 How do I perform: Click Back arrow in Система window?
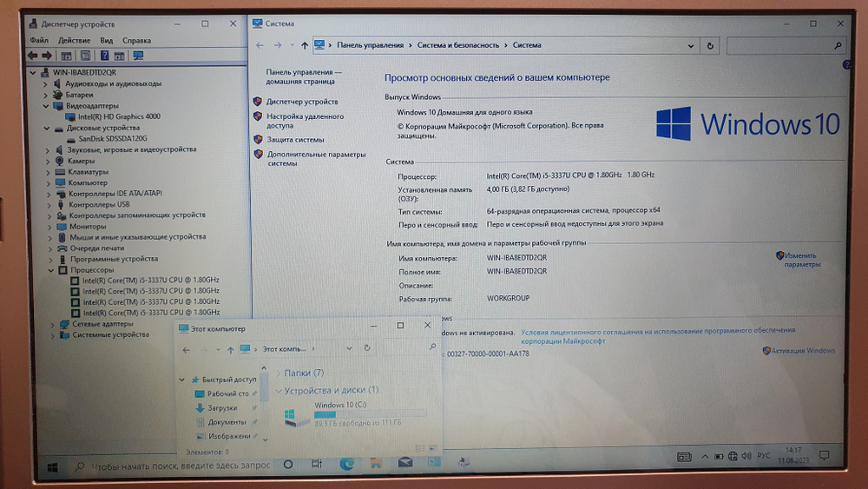pos(260,45)
